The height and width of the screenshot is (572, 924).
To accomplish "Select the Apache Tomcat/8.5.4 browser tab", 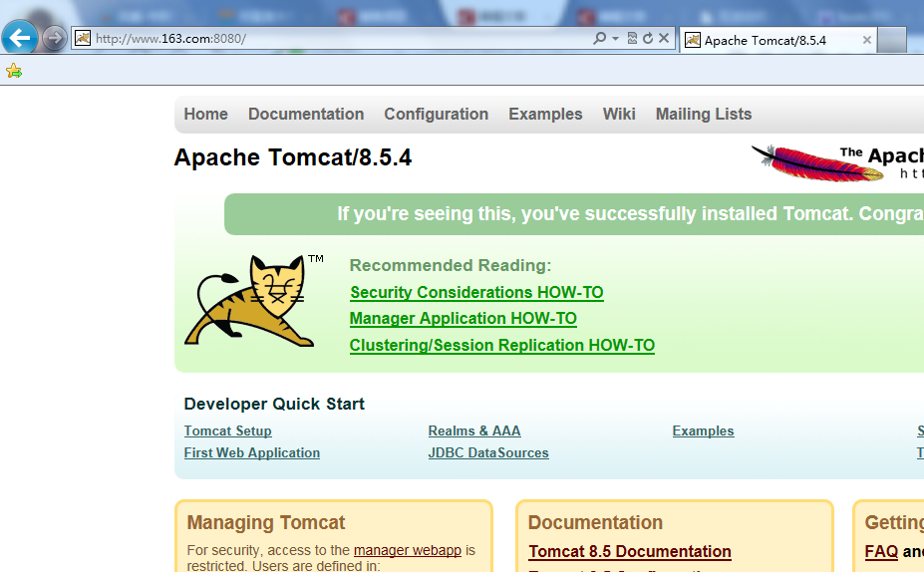I will 777,40.
